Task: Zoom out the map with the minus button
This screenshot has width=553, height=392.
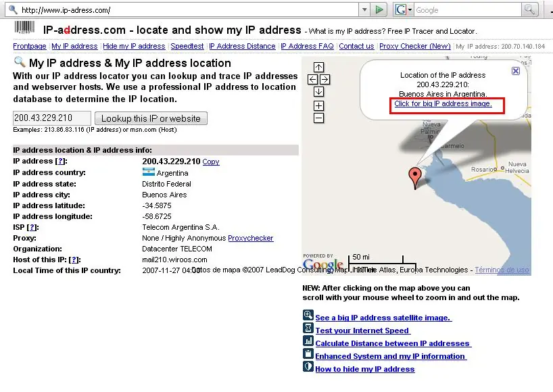Action: click(x=318, y=118)
